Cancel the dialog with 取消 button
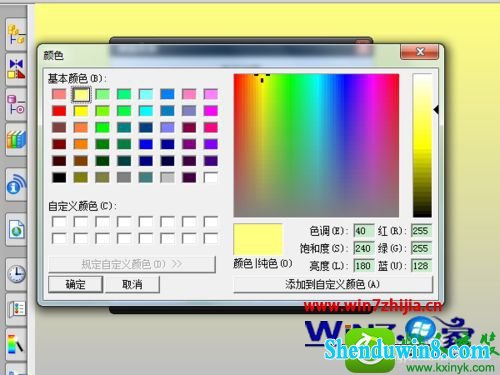This screenshot has height=375, width=500. 132,284
